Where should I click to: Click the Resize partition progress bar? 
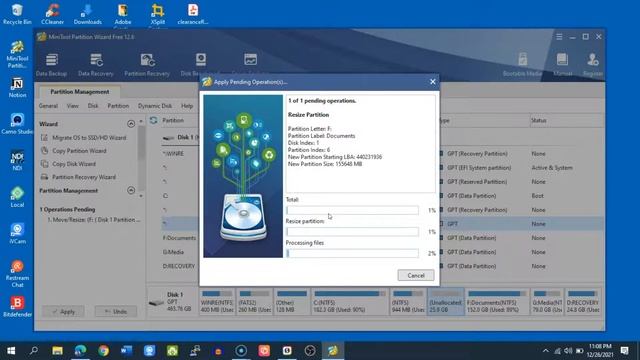352,232
